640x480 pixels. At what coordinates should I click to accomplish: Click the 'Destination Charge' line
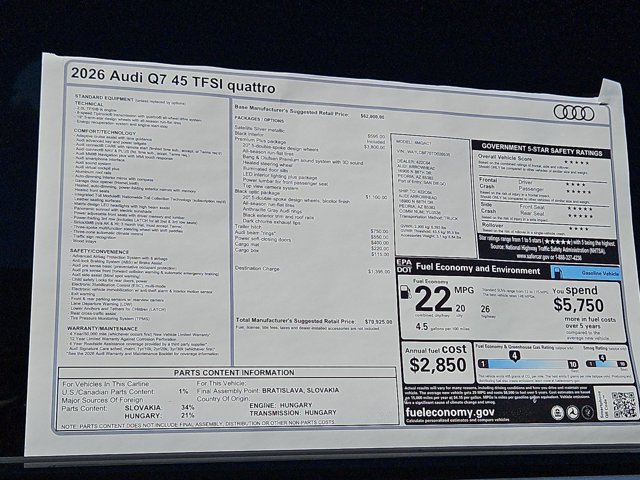pyautogui.click(x=257, y=268)
